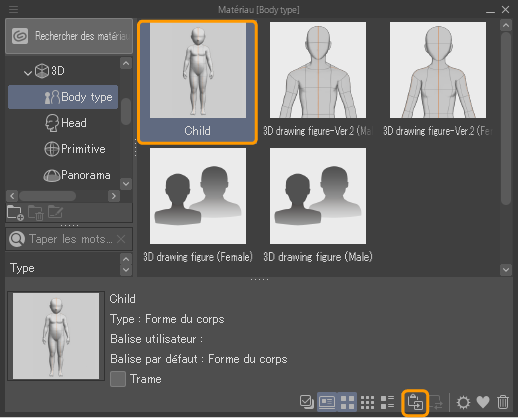Viewport: 518px width, 418px height.
Task: Add Child to favorites with heart icon
Action: coord(483,402)
